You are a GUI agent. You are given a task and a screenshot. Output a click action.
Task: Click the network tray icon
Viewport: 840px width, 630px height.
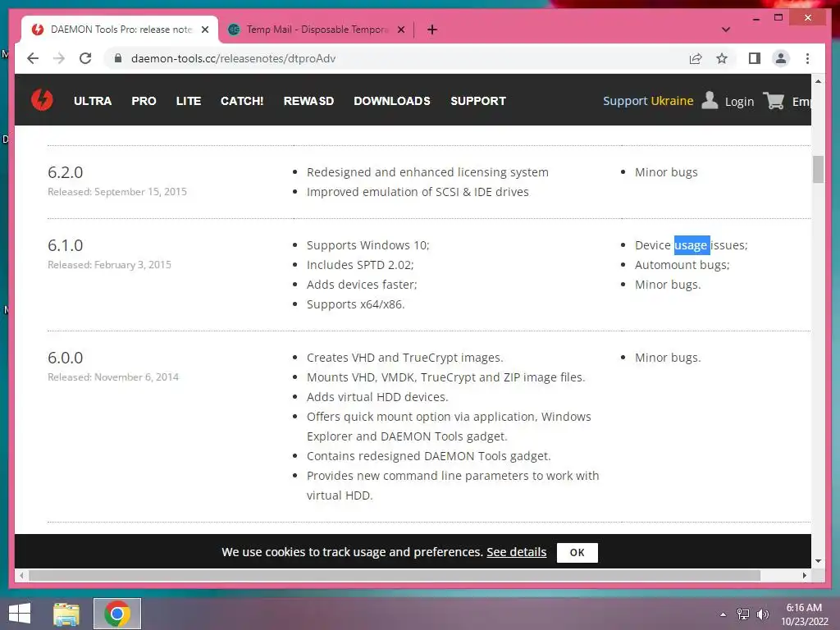point(742,614)
